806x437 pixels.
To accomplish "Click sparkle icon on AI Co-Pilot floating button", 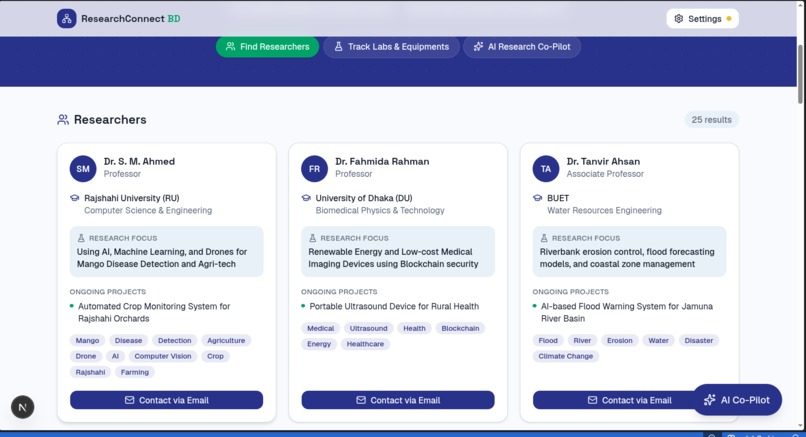I will (709, 400).
